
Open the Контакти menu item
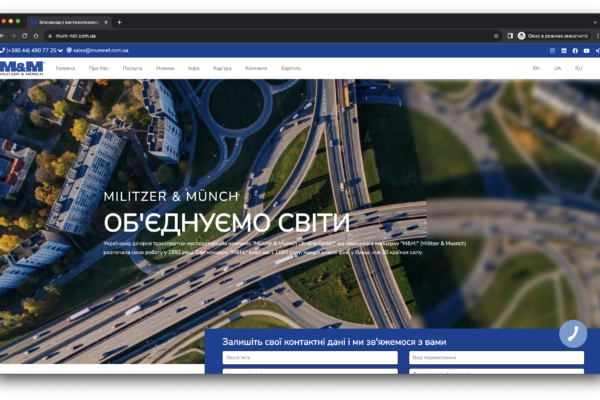(x=256, y=68)
